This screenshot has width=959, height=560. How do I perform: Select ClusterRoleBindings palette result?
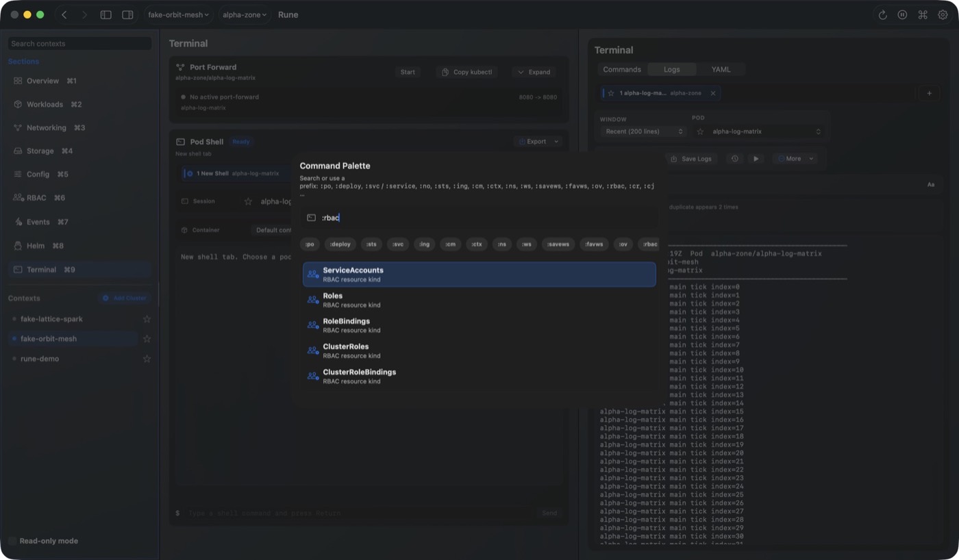coord(479,376)
